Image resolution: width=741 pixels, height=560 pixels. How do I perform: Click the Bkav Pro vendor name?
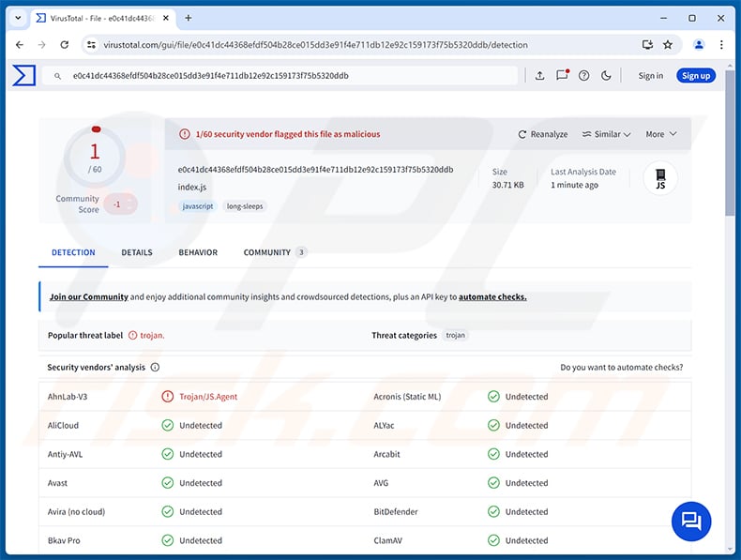[64, 540]
